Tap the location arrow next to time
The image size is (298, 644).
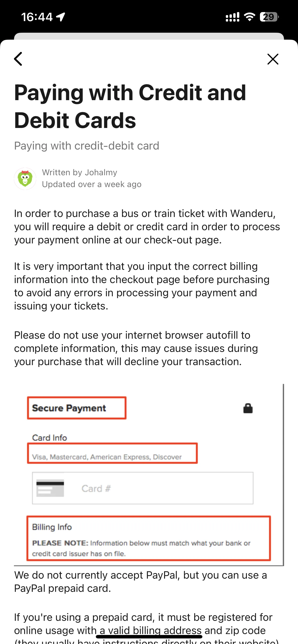tap(61, 17)
